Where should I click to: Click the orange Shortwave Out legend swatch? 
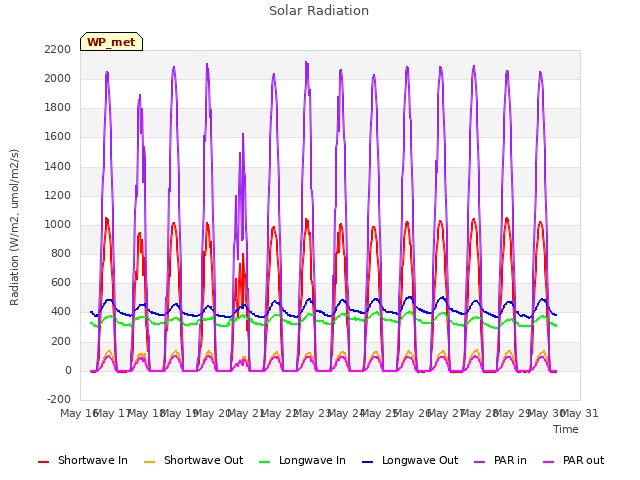click(x=149, y=462)
